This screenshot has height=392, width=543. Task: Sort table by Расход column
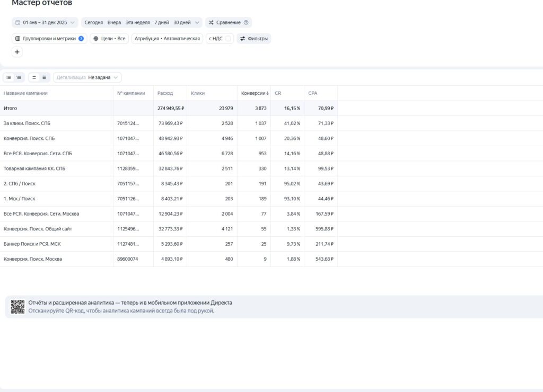165,93
